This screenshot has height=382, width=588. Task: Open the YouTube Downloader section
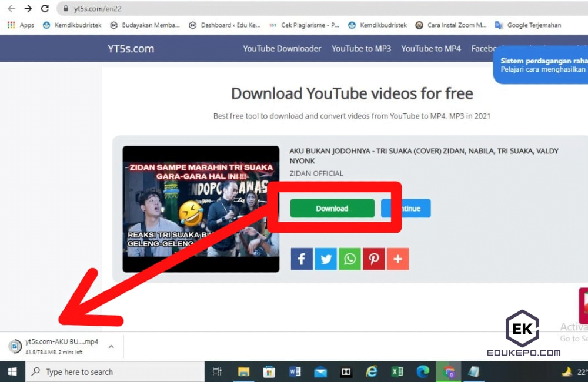click(x=282, y=49)
